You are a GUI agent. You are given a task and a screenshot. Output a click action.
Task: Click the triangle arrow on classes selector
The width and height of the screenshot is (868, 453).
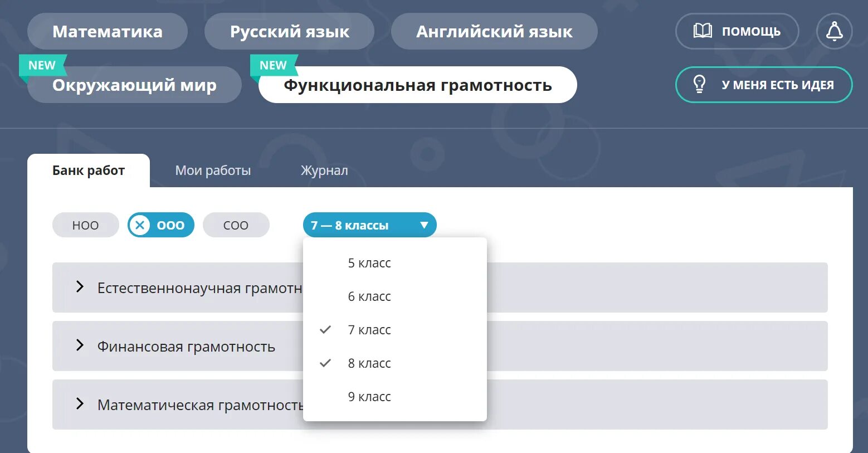[425, 225]
